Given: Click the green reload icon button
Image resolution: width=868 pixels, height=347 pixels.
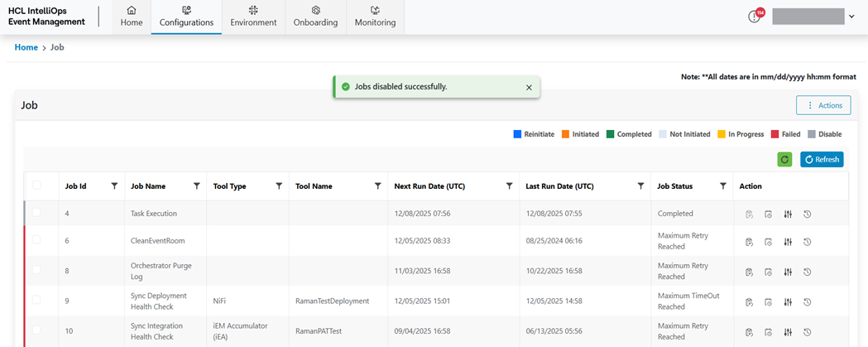Looking at the screenshot, I should click(784, 159).
